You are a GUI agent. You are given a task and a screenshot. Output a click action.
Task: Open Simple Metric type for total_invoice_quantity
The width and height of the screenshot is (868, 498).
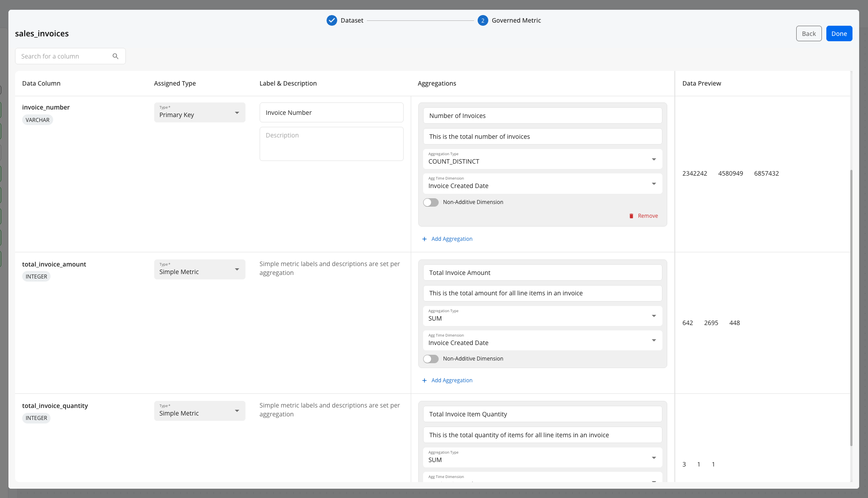coord(199,411)
